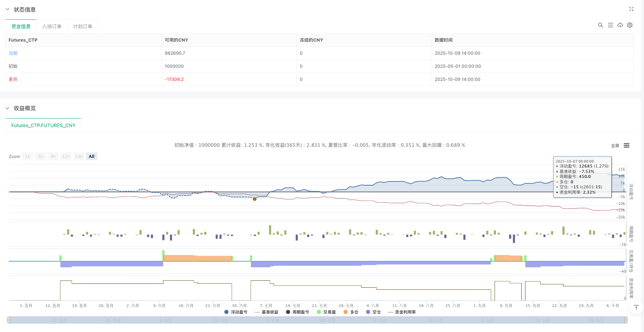Image resolution: width=644 pixels, height=332 pixels.
Task: Click the cloud download icon
Action: (x=620, y=25)
